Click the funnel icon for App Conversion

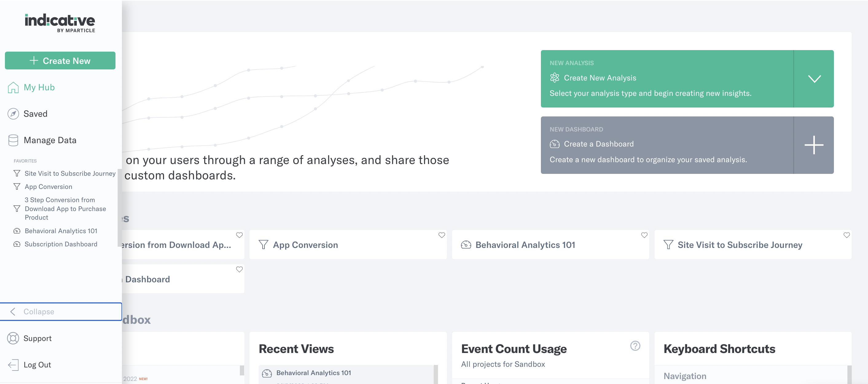click(264, 245)
